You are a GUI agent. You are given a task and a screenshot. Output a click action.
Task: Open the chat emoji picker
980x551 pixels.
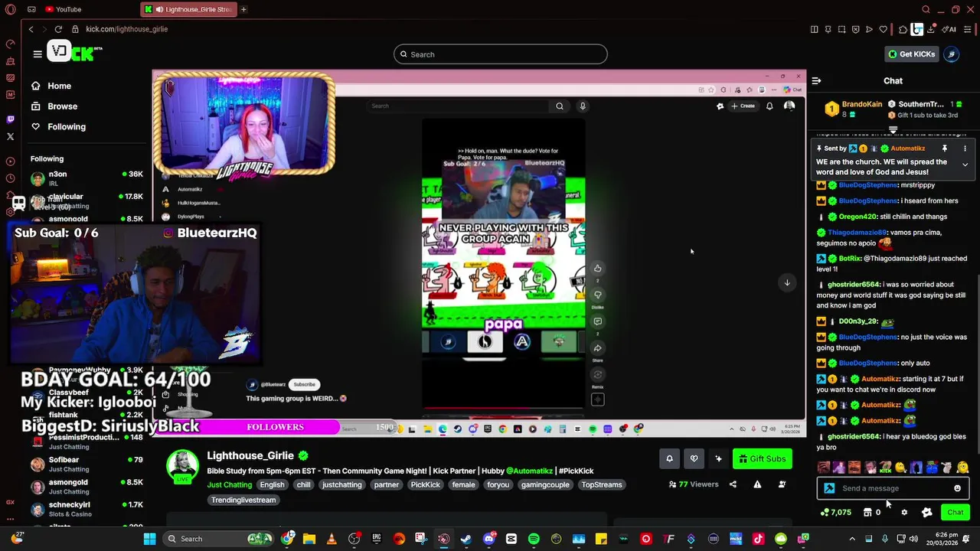click(957, 488)
